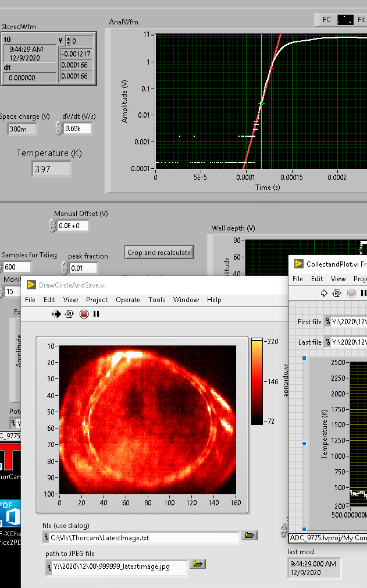Click the intensity color ramp scale

point(256,381)
